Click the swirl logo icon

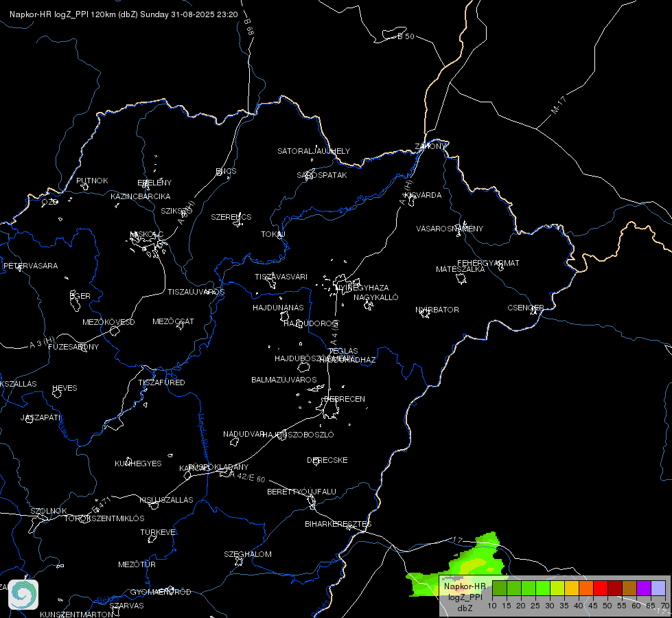pyautogui.click(x=23, y=595)
